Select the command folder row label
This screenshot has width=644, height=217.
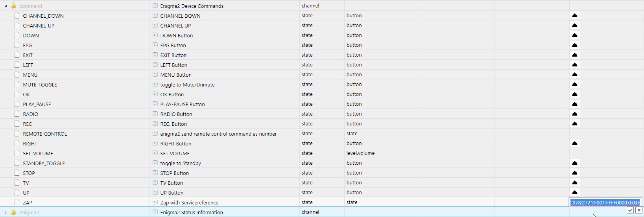31,6
